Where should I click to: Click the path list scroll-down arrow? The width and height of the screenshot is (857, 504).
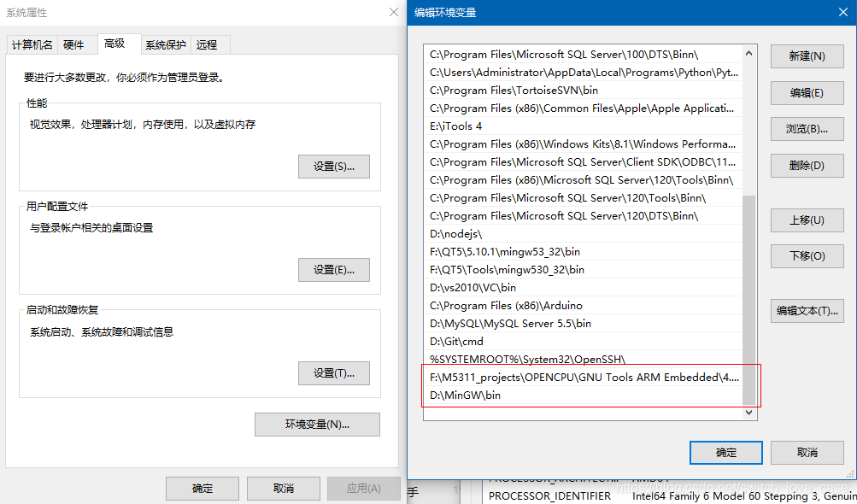[748, 413]
